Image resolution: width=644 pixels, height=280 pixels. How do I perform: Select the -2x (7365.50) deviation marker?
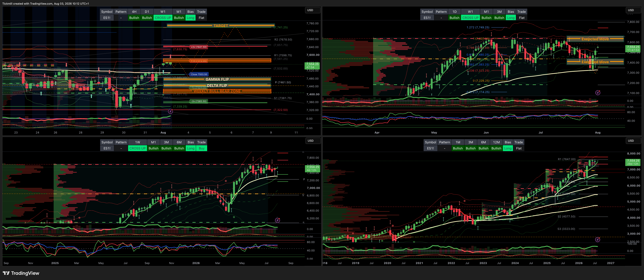tap(199, 101)
